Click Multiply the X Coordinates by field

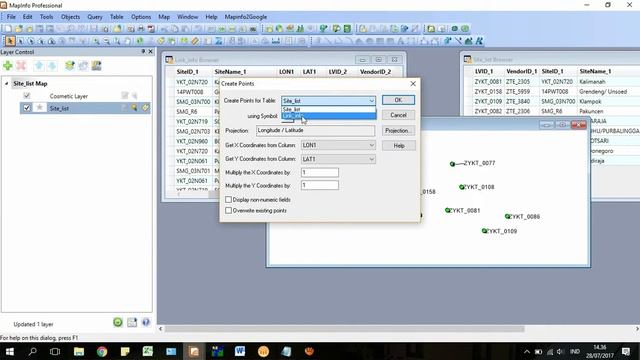coord(320,172)
